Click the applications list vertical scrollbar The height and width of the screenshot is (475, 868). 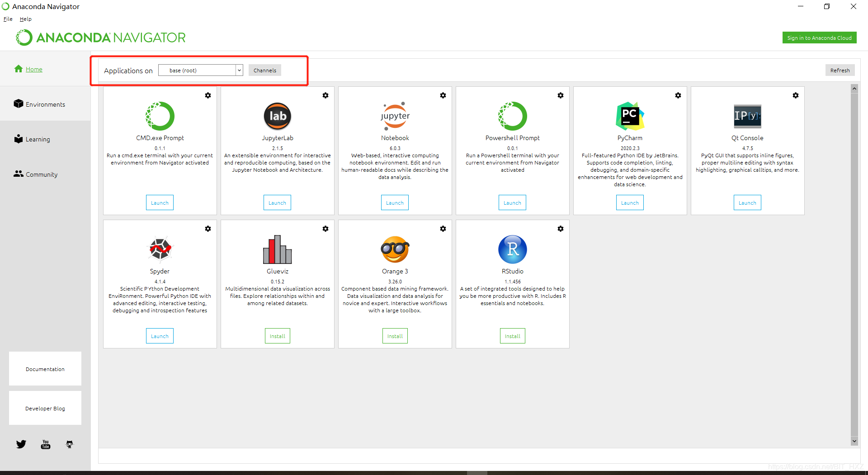pyautogui.click(x=854, y=264)
